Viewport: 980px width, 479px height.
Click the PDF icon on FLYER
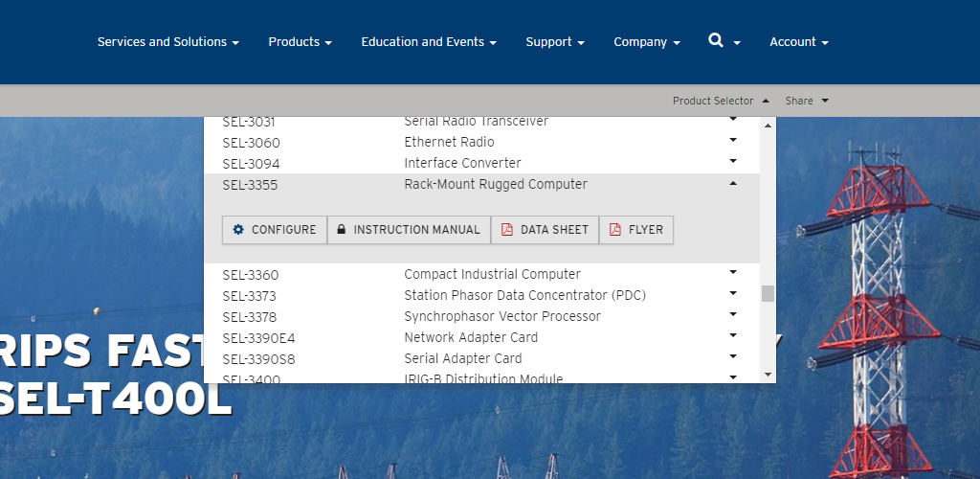615,230
